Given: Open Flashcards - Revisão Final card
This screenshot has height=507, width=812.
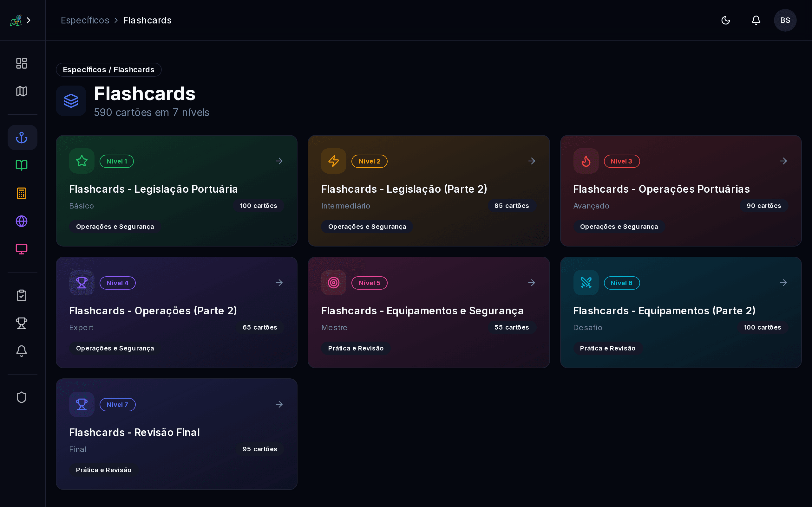Looking at the screenshot, I should [x=134, y=433].
